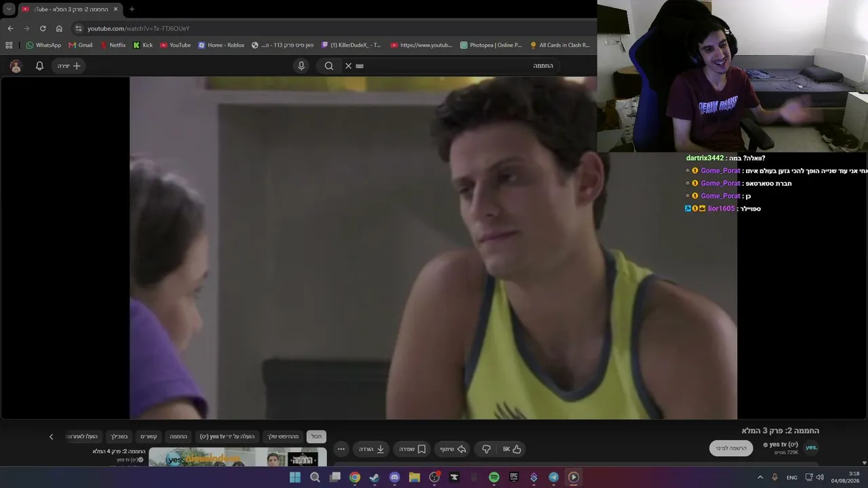Subscribe via הרשמה למינוי button
The width and height of the screenshot is (868, 488).
click(731, 448)
